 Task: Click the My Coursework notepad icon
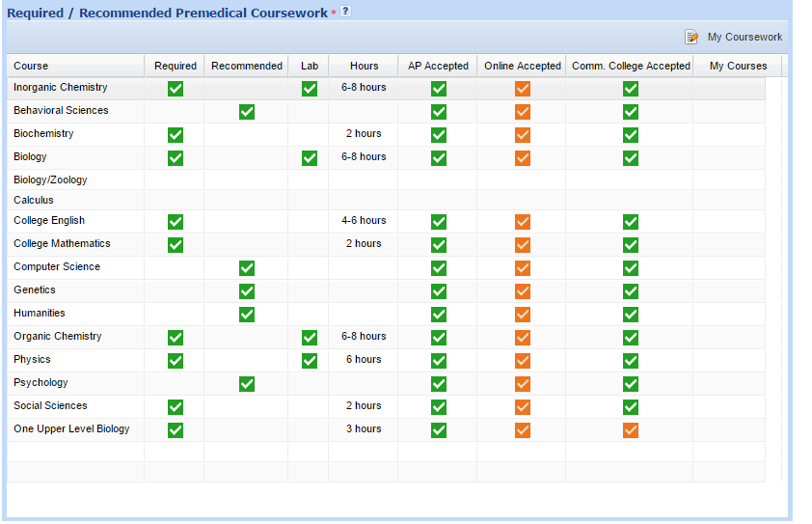pos(691,37)
